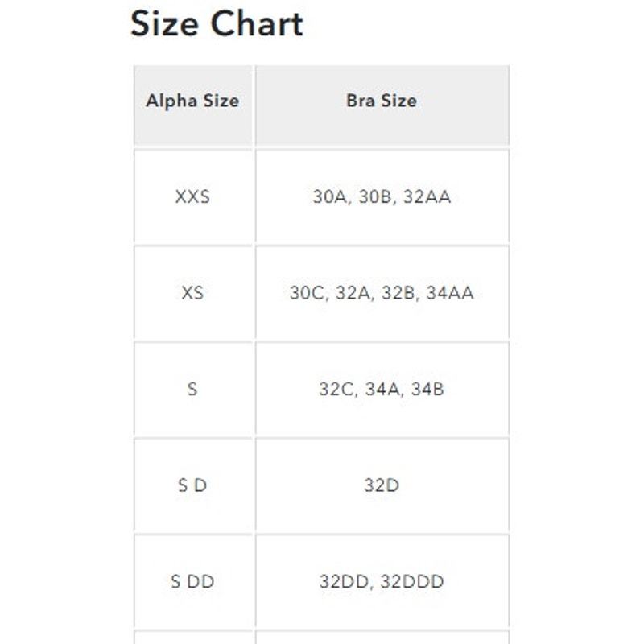
Task: Select the Bra Size column header
Action: point(382,105)
